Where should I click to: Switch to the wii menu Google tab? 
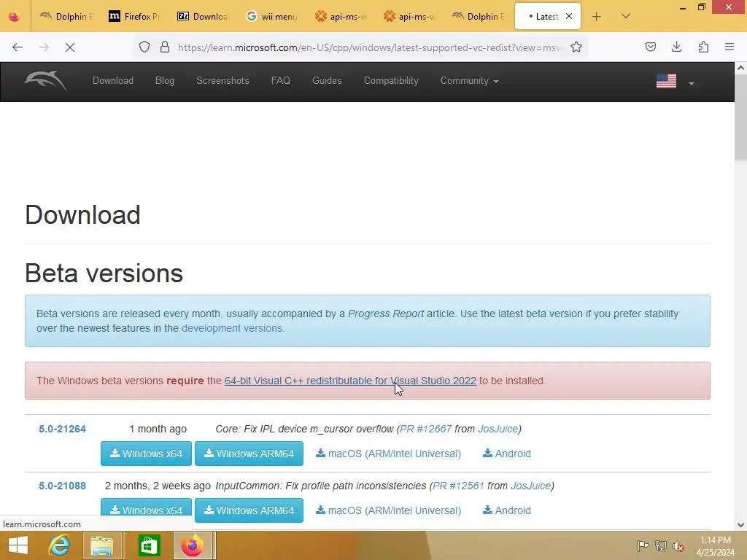coord(272,17)
